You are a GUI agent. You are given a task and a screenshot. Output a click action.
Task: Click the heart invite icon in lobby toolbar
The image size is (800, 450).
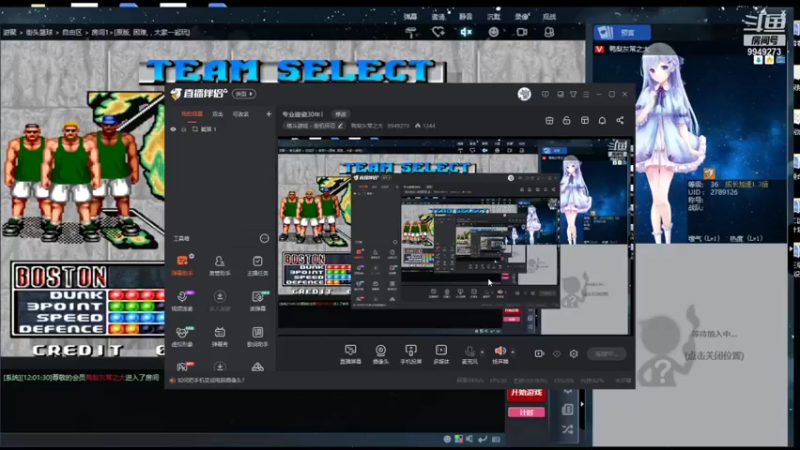tap(438, 32)
